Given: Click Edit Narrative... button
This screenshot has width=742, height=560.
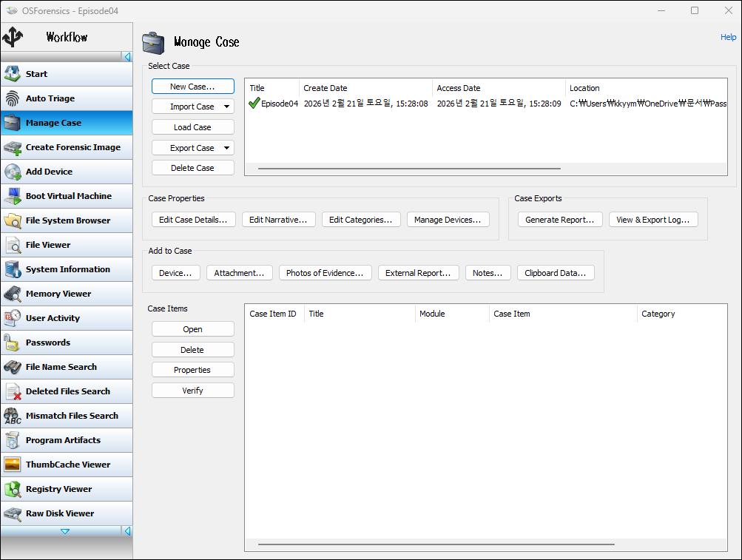Looking at the screenshot, I should tap(278, 220).
